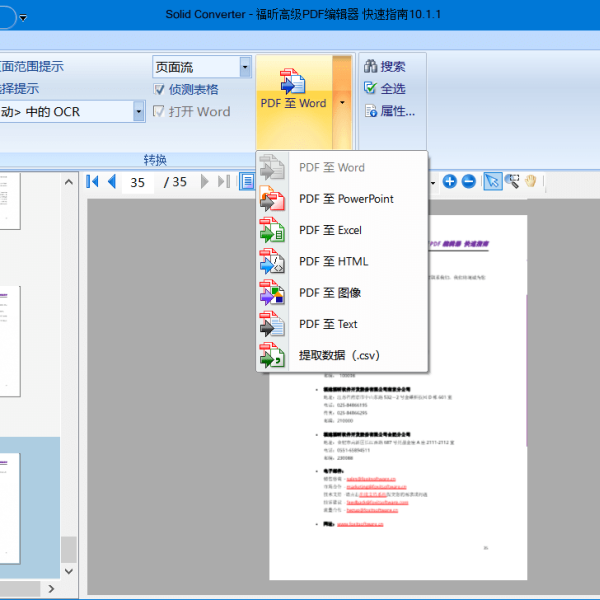The image size is (600, 600).
Task: Click the greyed PDF 至 Word menu icon
Action: pos(272,167)
